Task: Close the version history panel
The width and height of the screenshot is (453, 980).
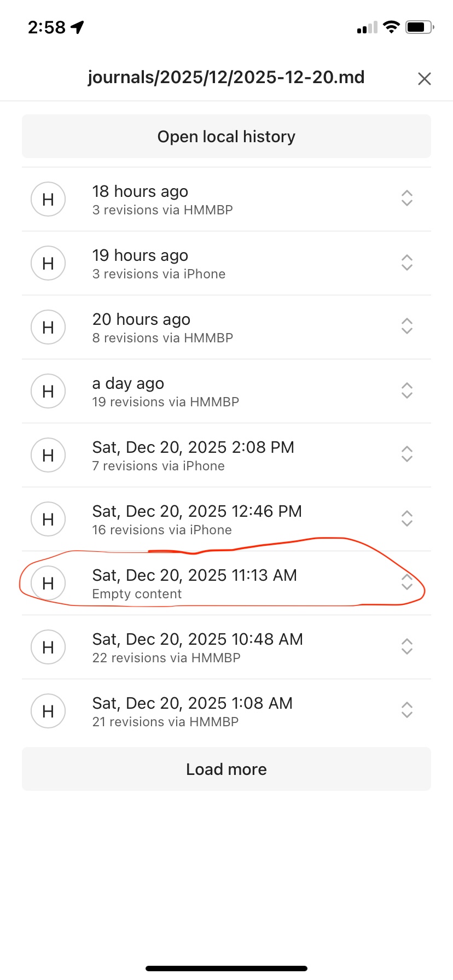Action: (424, 79)
